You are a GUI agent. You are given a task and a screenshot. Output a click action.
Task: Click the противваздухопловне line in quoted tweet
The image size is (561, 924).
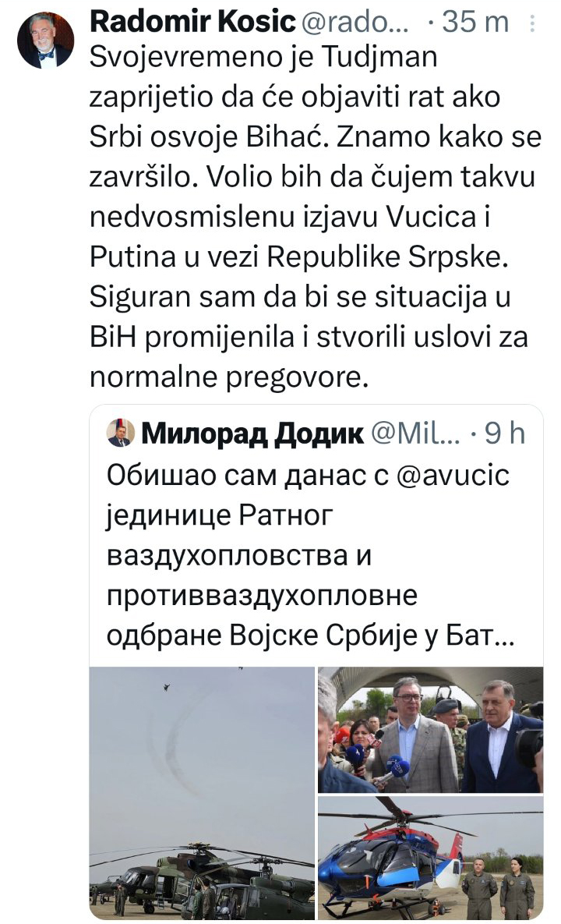point(262,596)
